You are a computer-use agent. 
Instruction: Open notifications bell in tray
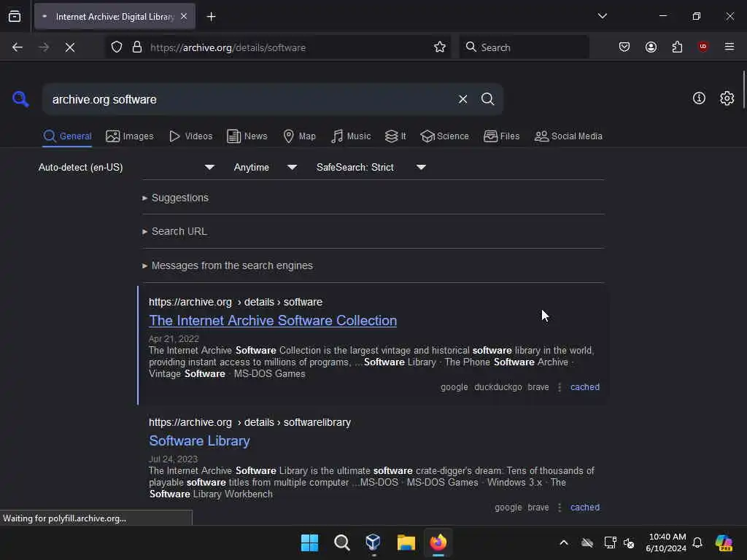click(697, 542)
